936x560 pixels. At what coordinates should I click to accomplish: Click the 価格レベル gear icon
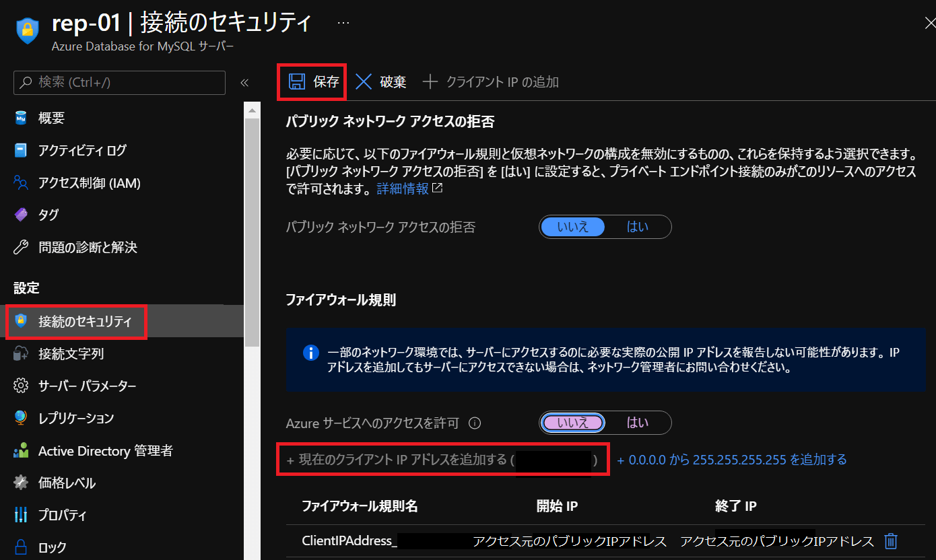point(21,483)
